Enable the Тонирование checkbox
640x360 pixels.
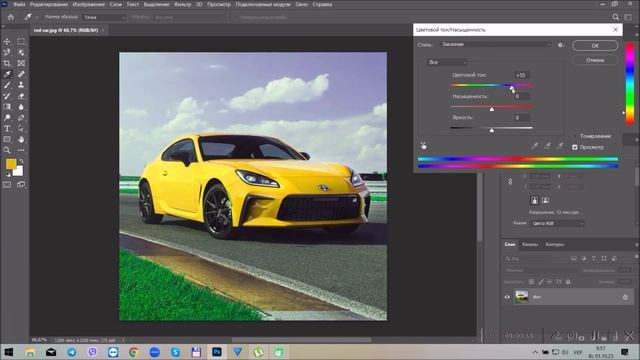pos(575,136)
